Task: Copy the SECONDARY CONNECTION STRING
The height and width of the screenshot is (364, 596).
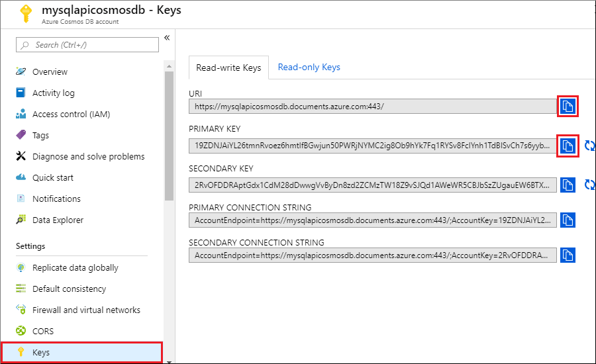Action: 568,255
